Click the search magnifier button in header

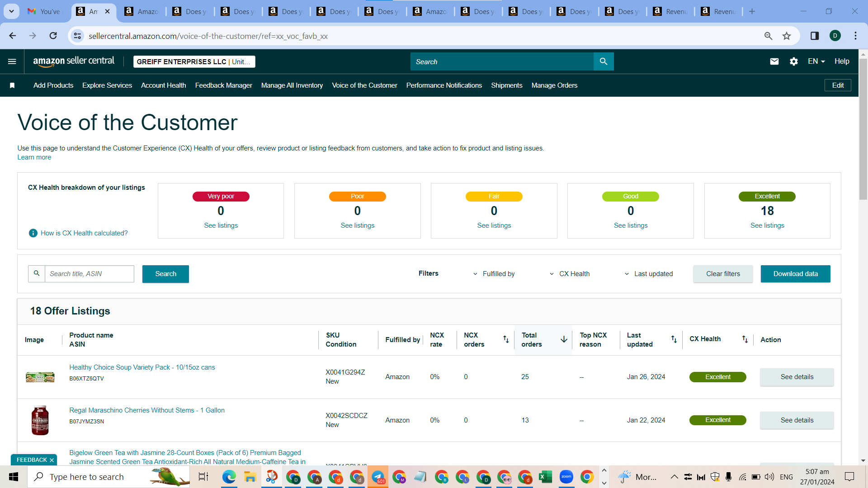coord(604,61)
